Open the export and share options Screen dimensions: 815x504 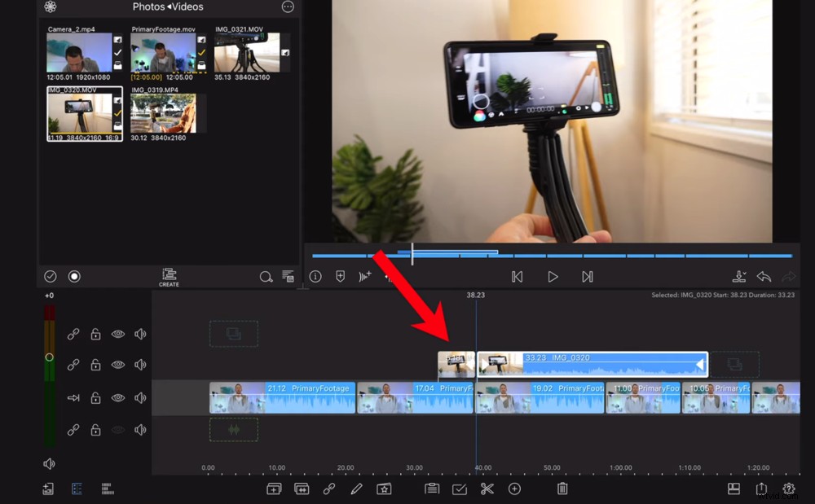click(x=761, y=489)
